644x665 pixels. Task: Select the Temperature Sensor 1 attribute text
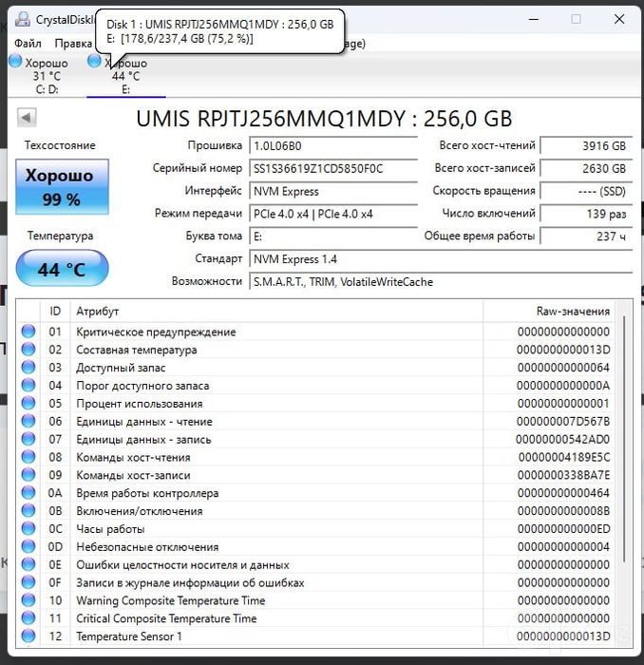tap(129, 636)
